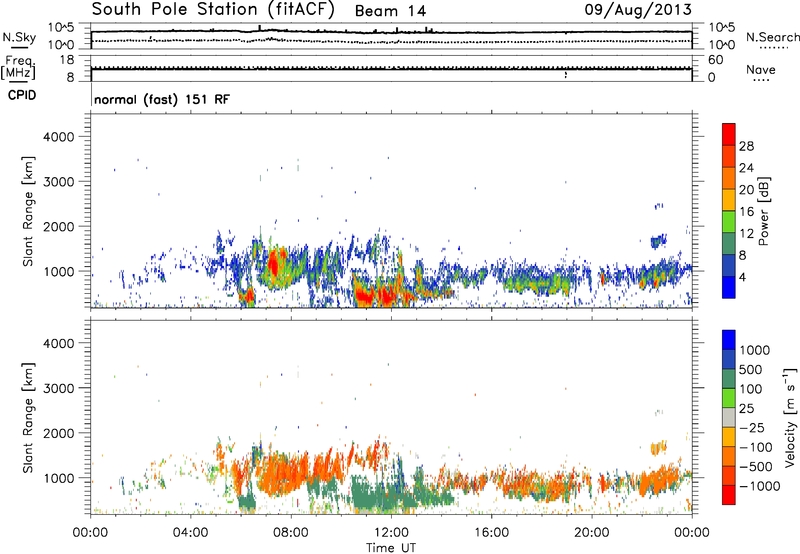Click the '08:00' time tick label
Screen dimensions: 800x554
click(x=291, y=533)
